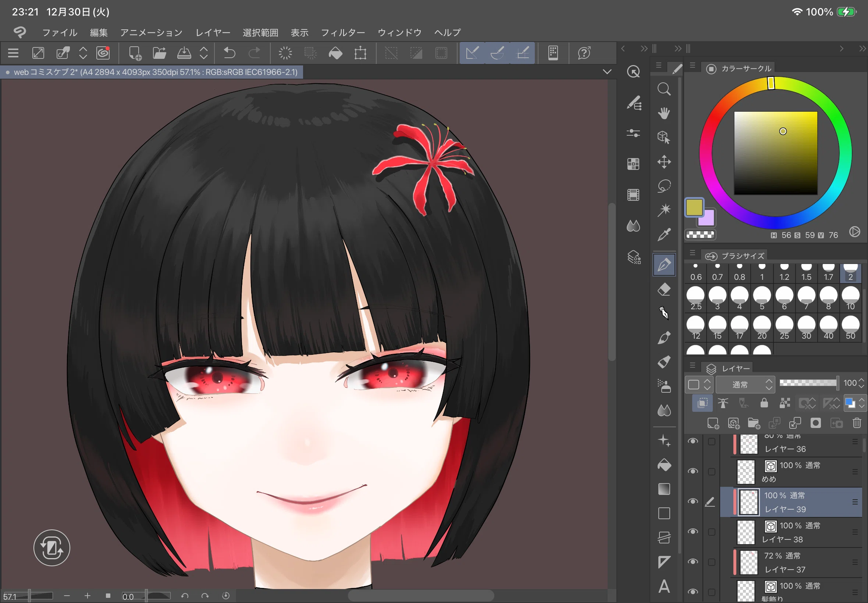
Task: Hide layer レイヤー 39 with eye icon
Action: pyautogui.click(x=693, y=502)
